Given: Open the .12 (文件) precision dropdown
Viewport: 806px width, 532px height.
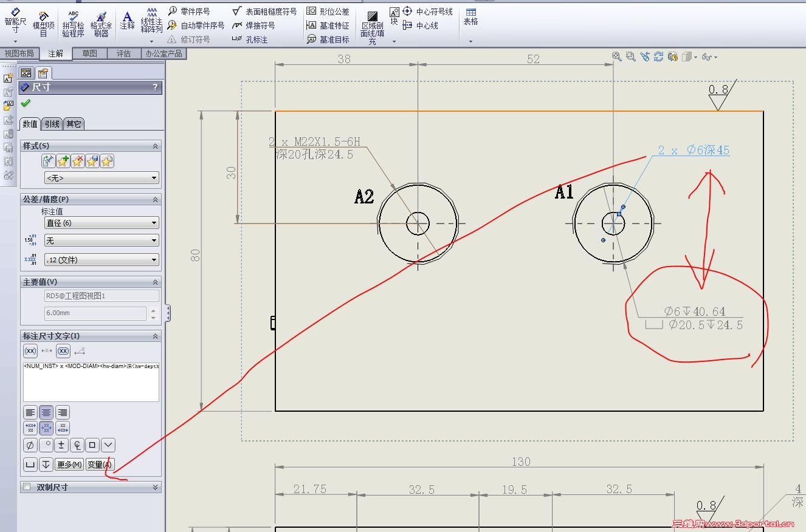Looking at the screenshot, I should (x=102, y=260).
